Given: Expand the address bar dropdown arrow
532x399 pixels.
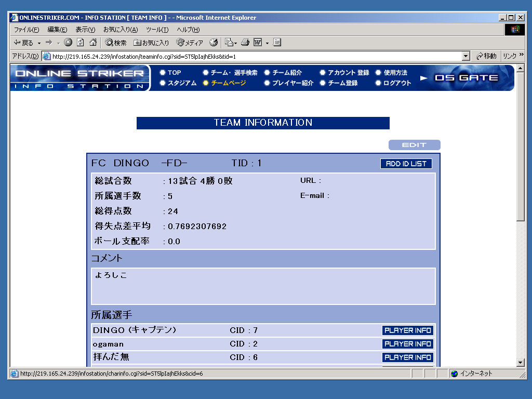Looking at the screenshot, I should click(465, 56).
